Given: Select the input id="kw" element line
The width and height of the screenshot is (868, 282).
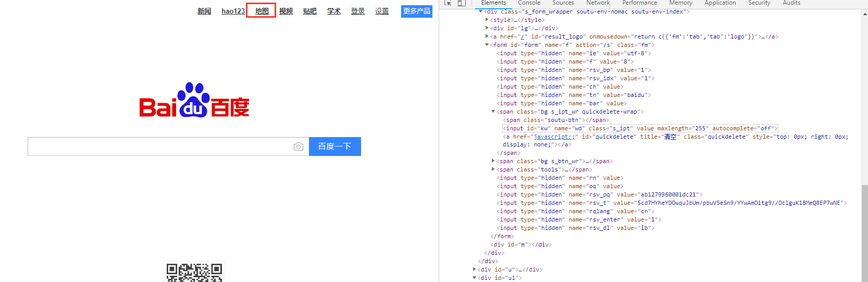Looking at the screenshot, I should coord(640,128).
